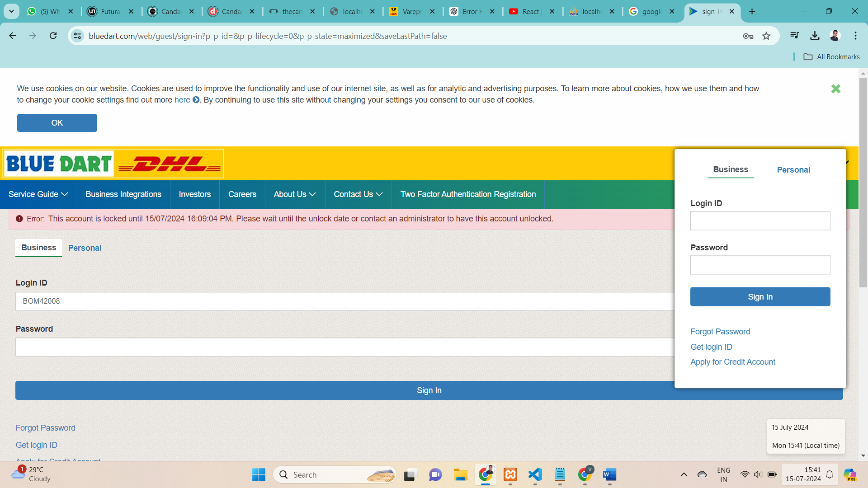This screenshot has width=868, height=488.
Task: Open the weather widget showing 29°C
Action: pos(31,474)
